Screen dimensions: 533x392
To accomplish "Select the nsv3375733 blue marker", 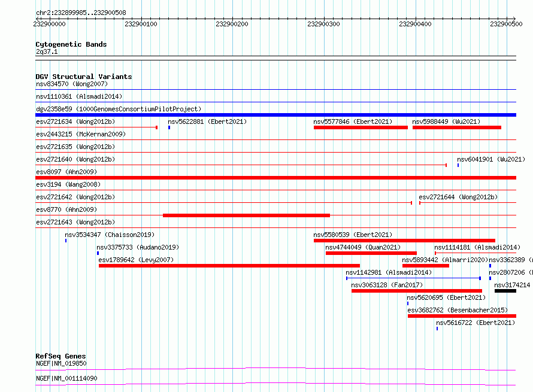I will click(x=98, y=253).
